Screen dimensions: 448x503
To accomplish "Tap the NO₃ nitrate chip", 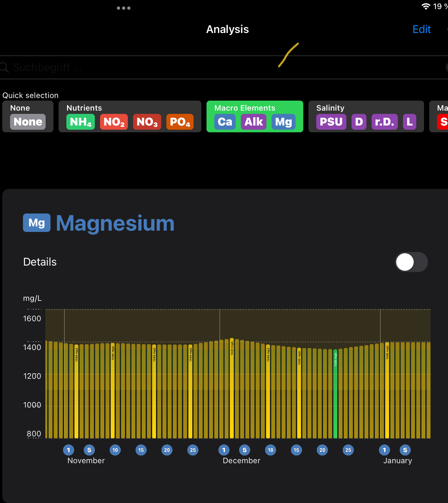I will click(x=147, y=122).
